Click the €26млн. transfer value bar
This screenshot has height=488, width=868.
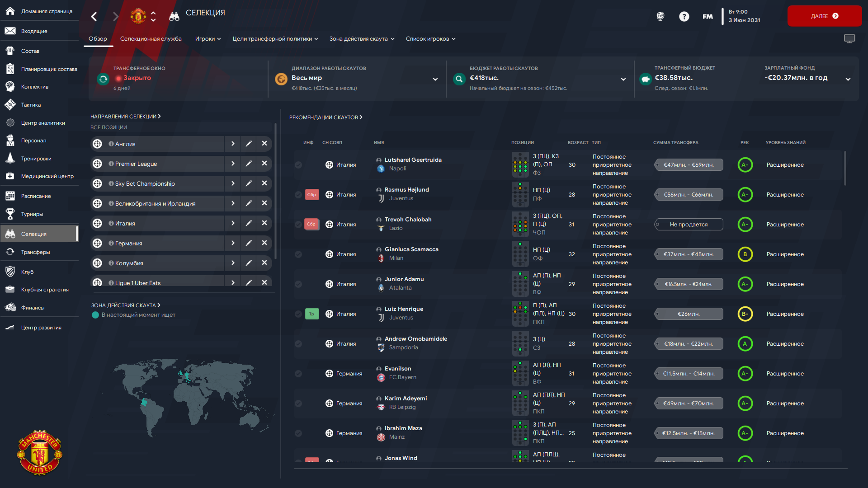click(x=689, y=314)
